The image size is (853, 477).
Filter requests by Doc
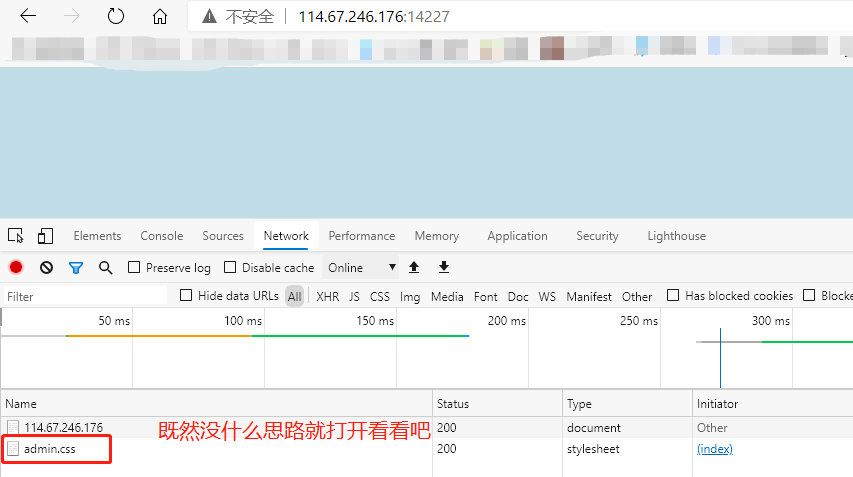point(518,296)
